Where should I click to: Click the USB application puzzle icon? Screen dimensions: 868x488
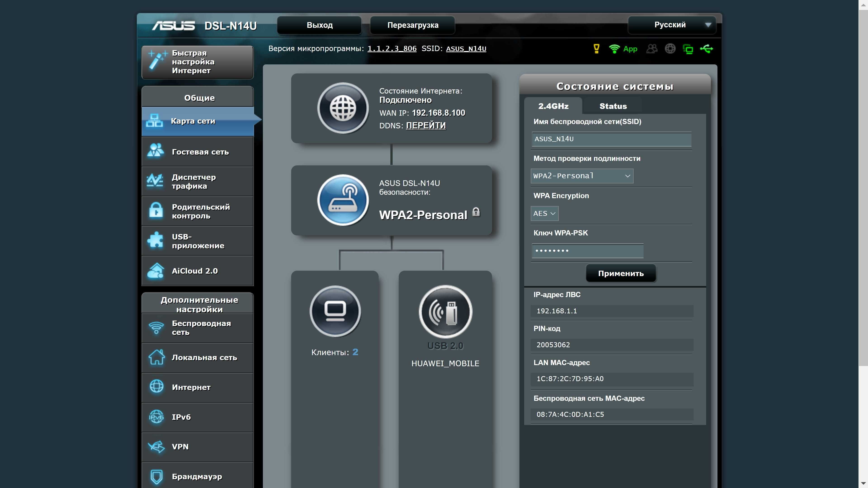point(155,240)
